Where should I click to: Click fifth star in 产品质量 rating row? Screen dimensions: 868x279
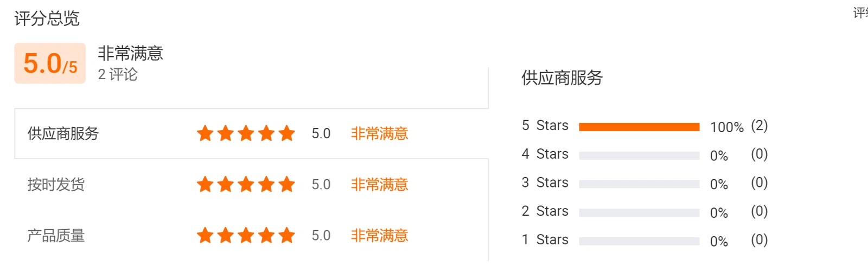pos(287,236)
